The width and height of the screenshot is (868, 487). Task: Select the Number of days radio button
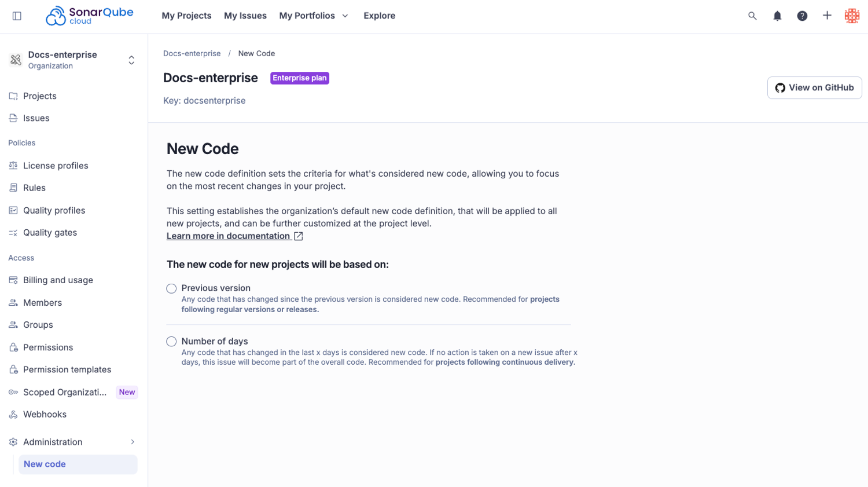pyautogui.click(x=171, y=342)
